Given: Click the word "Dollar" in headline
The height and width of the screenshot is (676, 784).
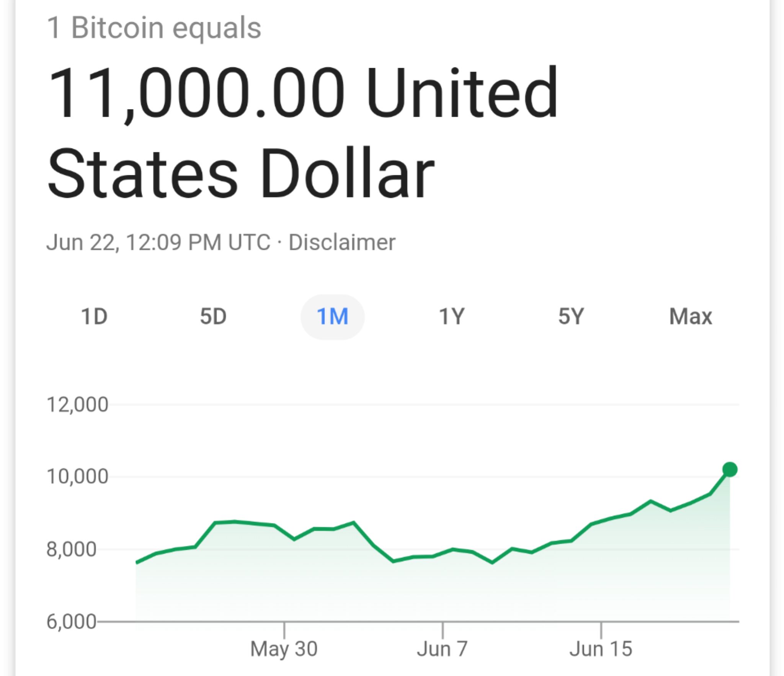Looking at the screenshot, I should pyautogui.click(x=348, y=173).
